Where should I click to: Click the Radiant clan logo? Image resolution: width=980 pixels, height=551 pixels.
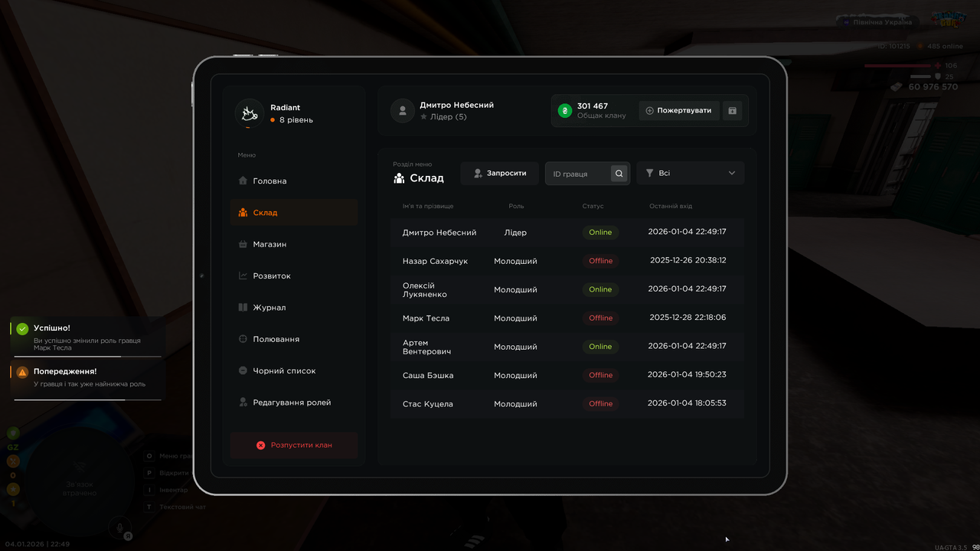click(x=249, y=113)
